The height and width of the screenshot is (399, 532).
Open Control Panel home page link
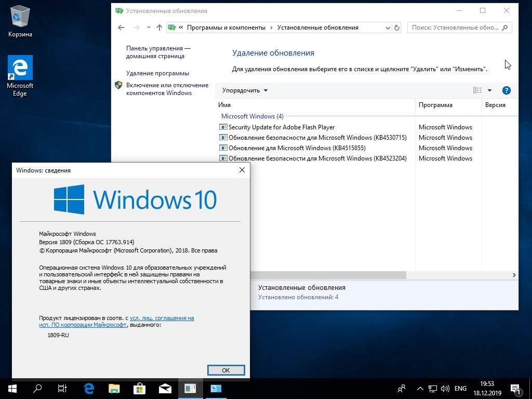(158, 52)
